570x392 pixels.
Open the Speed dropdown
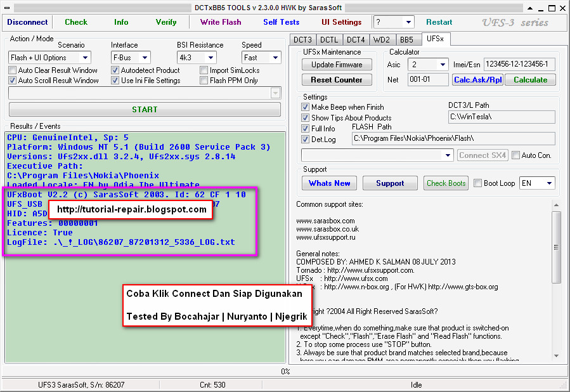[x=275, y=58]
